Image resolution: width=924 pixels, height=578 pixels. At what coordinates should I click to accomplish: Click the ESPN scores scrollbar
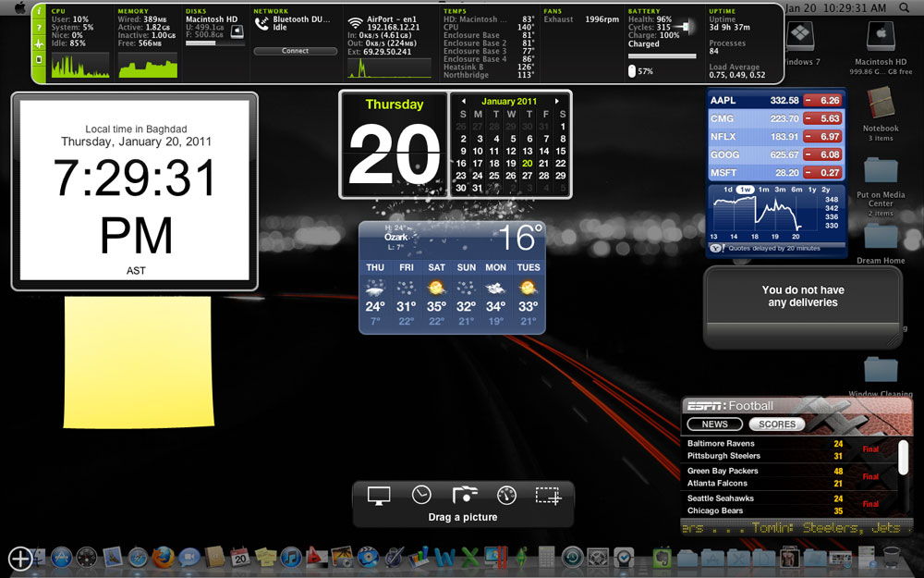click(904, 458)
